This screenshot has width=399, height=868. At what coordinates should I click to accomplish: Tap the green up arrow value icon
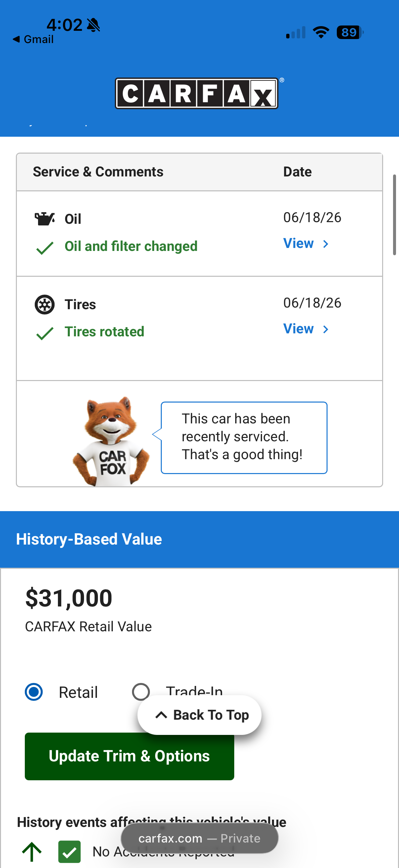click(32, 851)
